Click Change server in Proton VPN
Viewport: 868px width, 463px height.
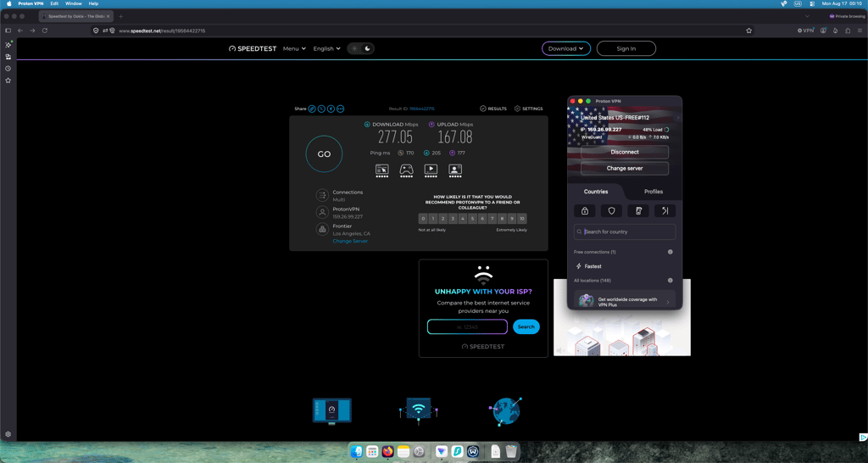pos(625,169)
